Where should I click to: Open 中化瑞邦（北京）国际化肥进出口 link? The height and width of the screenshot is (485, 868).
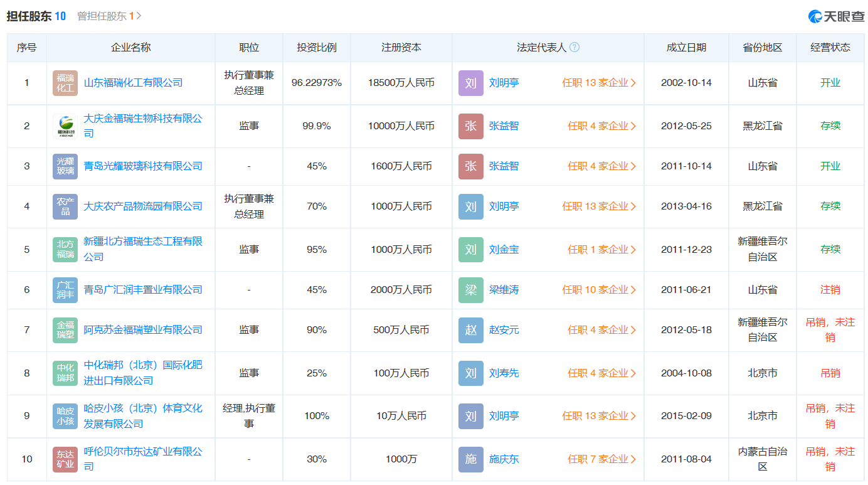(143, 373)
